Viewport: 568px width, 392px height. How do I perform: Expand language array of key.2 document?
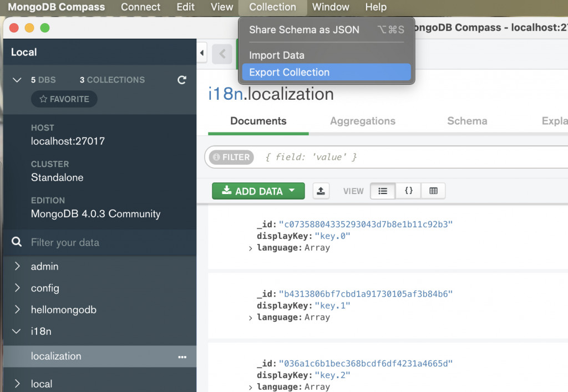pyautogui.click(x=250, y=388)
